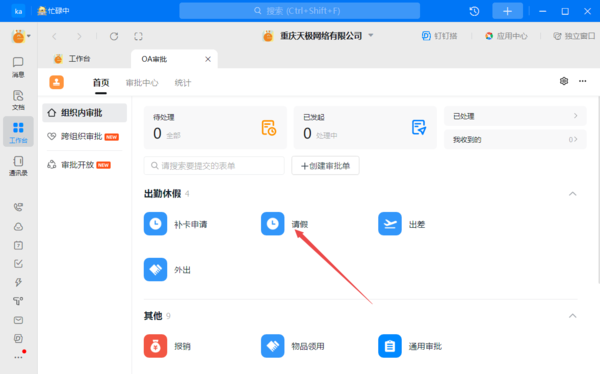Open history clock icon in title bar

tap(474, 11)
